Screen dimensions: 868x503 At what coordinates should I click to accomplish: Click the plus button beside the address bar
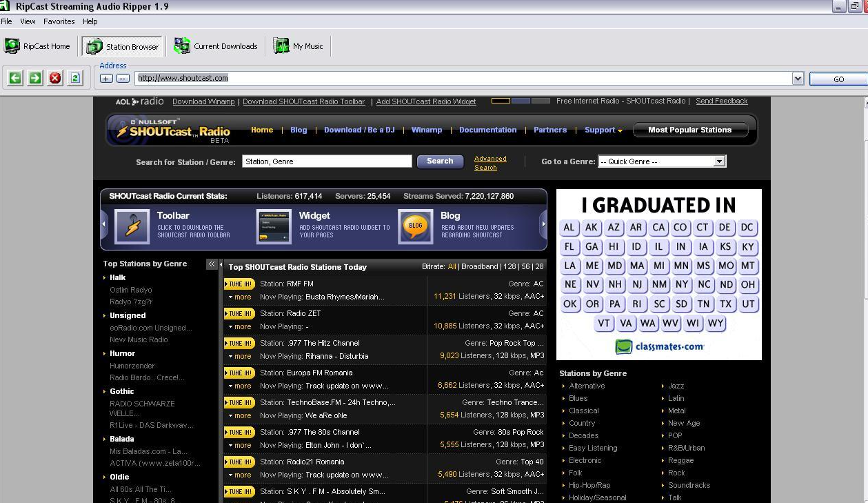[106, 78]
